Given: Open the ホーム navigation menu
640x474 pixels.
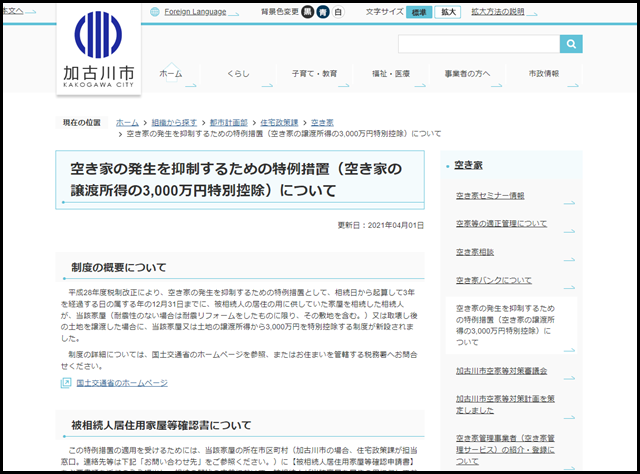Looking at the screenshot, I should click(x=171, y=74).
